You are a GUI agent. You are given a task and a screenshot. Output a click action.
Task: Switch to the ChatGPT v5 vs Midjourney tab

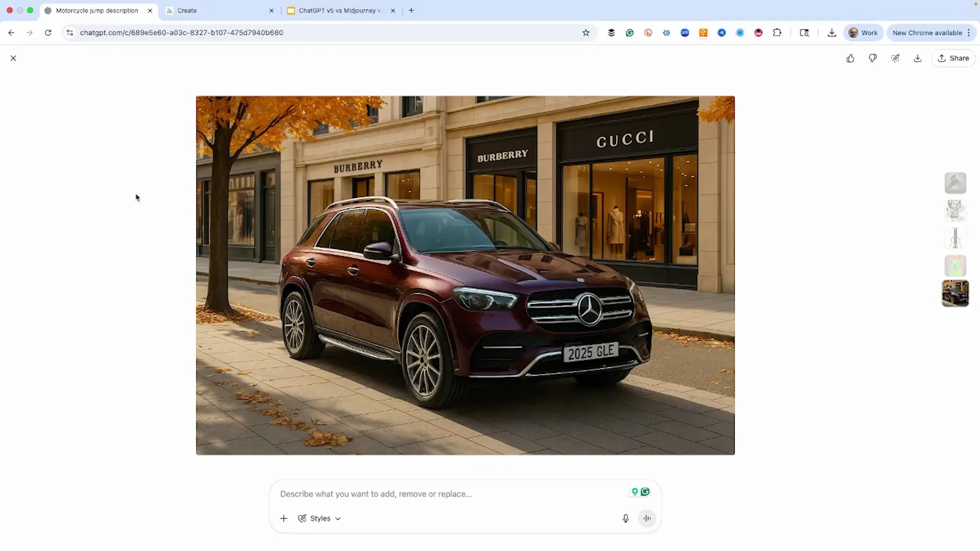coord(337,10)
